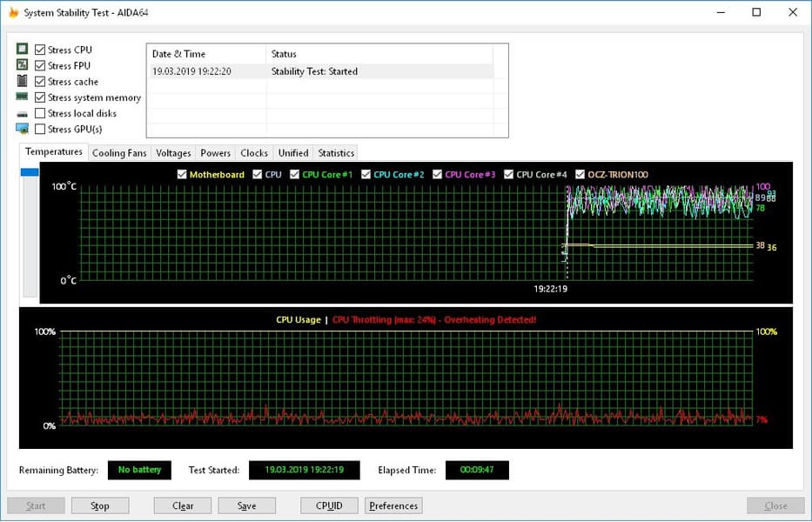Click the No battery indicator
812x522 pixels.
click(139, 470)
